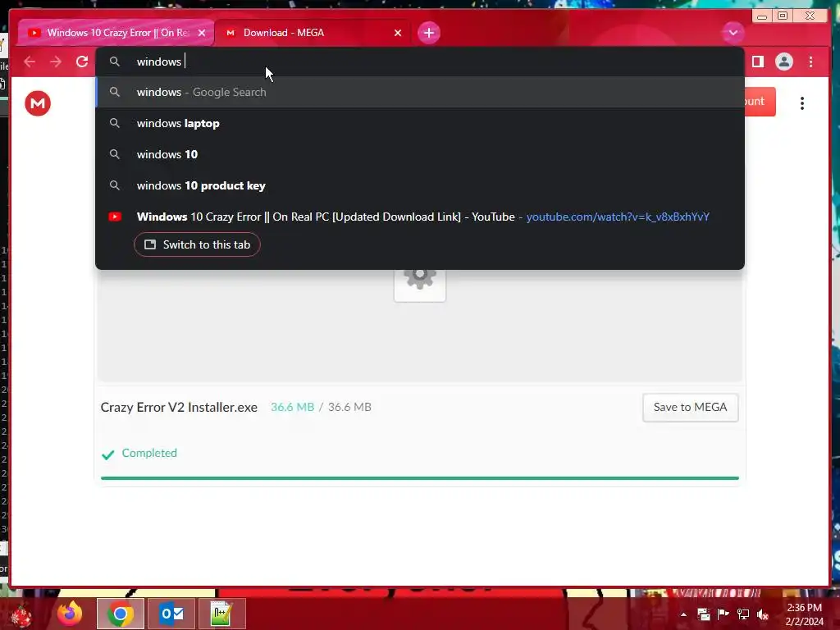Click YouTube icon in suggestion row
Image resolution: width=840 pixels, height=630 pixels.
click(115, 217)
